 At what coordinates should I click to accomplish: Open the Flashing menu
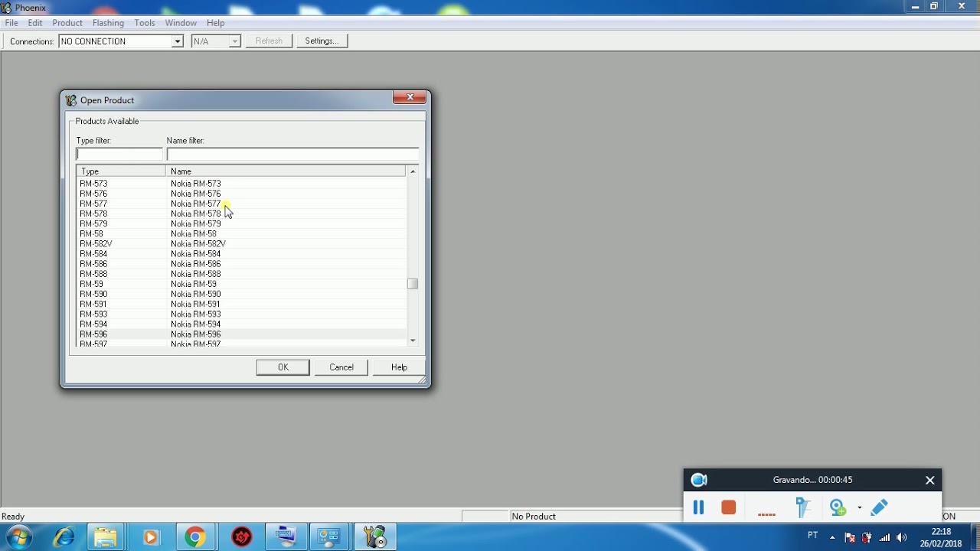[108, 23]
